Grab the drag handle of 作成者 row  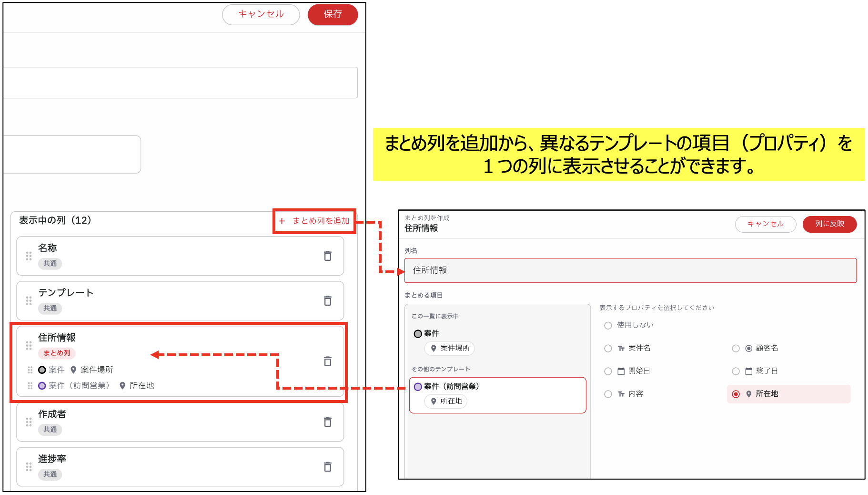tap(29, 422)
